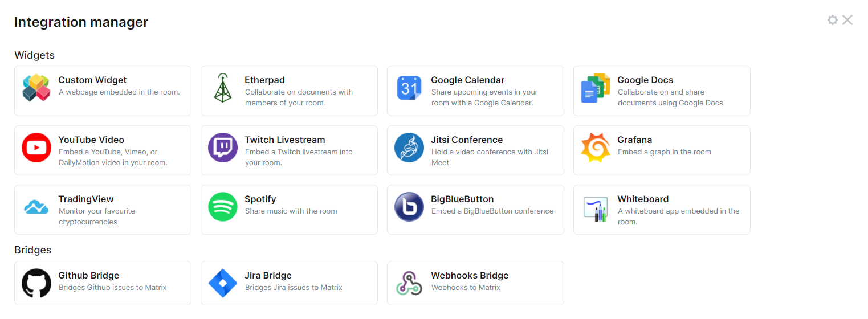Add the Spotify widget by its title
This screenshot has height=319, width=868.
260,199
